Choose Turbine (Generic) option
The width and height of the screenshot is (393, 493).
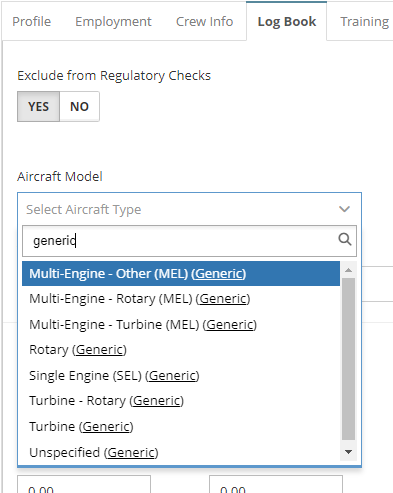coord(181,427)
